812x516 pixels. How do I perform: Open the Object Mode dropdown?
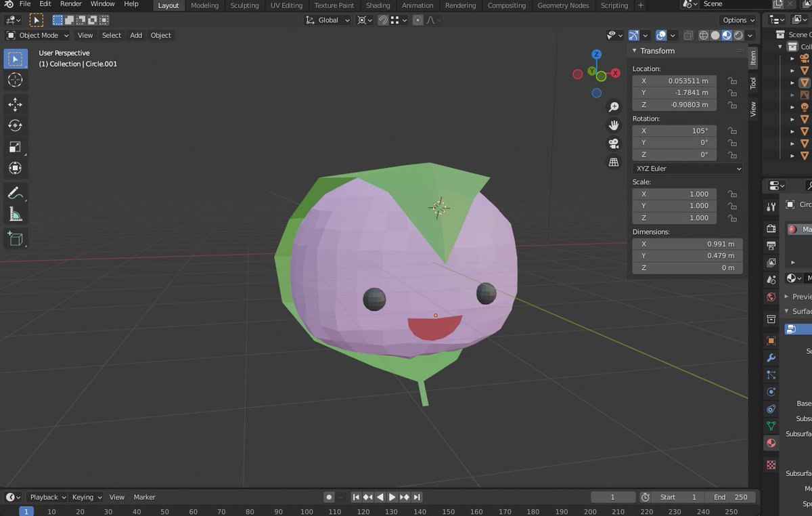pos(38,35)
